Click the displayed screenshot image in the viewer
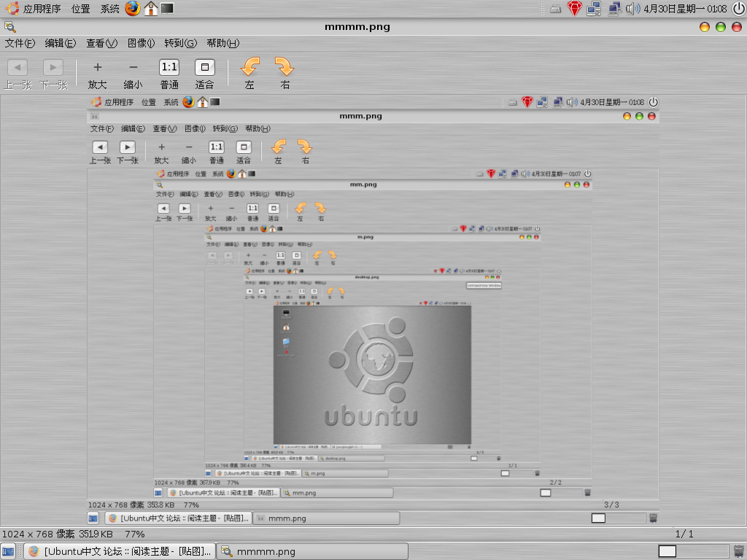Viewport: 747px width, 560px height. (373, 311)
